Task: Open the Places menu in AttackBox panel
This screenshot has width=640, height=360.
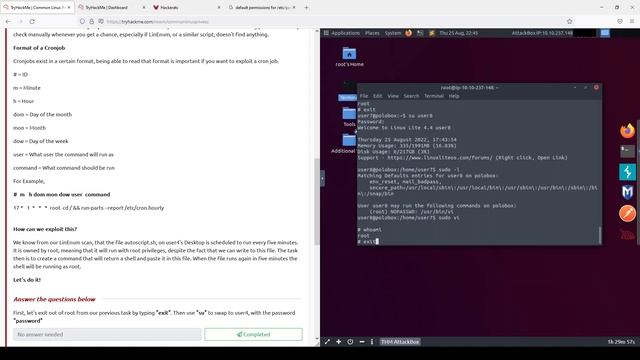Action: (x=372, y=33)
